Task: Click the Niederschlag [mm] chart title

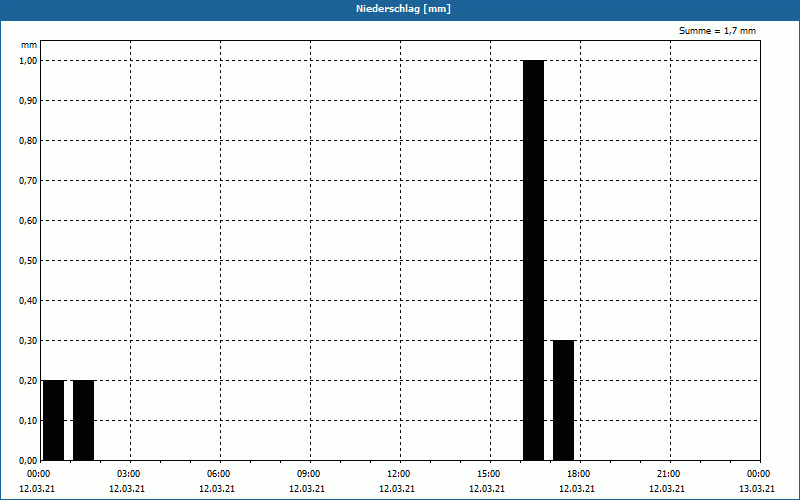Action: tap(403, 9)
